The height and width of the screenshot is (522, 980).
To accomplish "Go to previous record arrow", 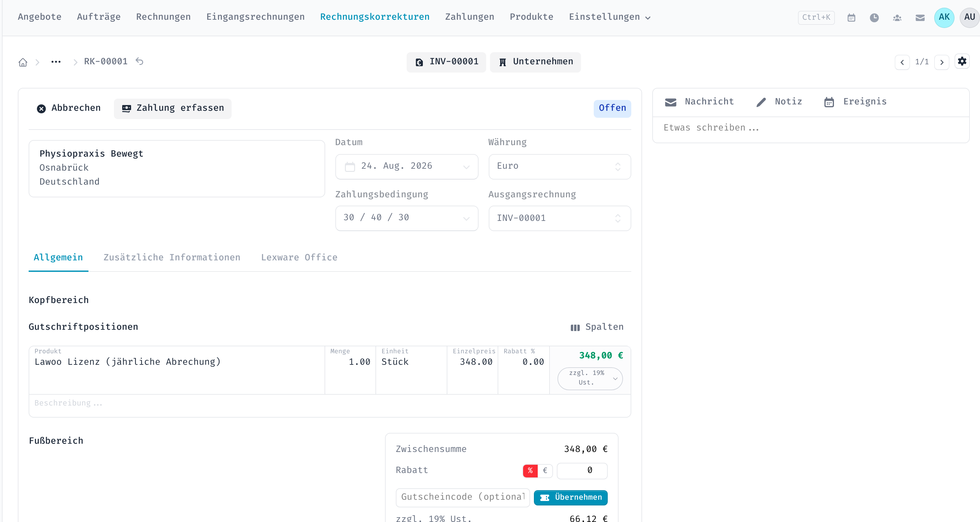I will click(x=902, y=62).
